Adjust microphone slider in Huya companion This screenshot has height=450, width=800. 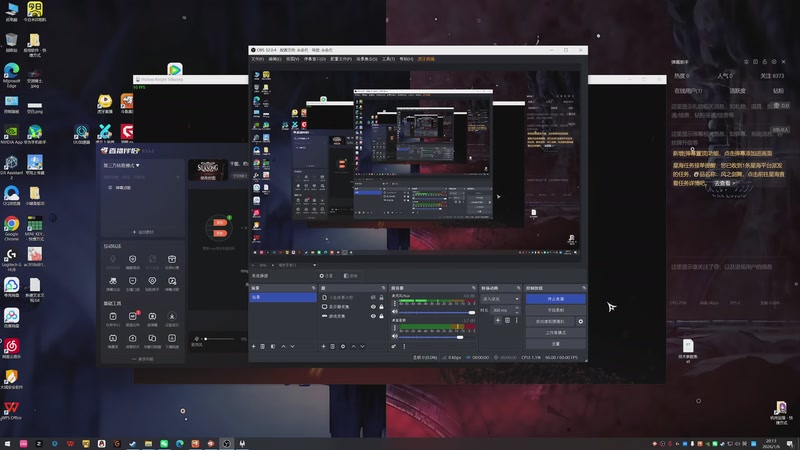pos(219,339)
